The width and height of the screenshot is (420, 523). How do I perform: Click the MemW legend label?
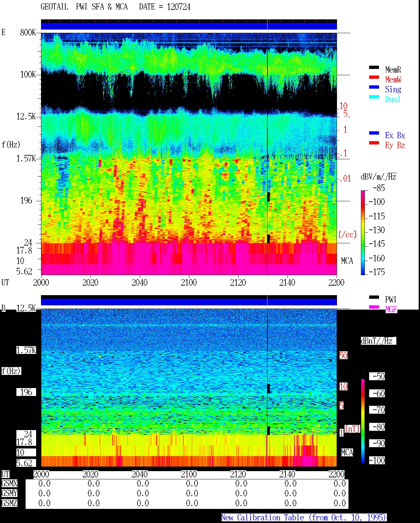(393, 79)
